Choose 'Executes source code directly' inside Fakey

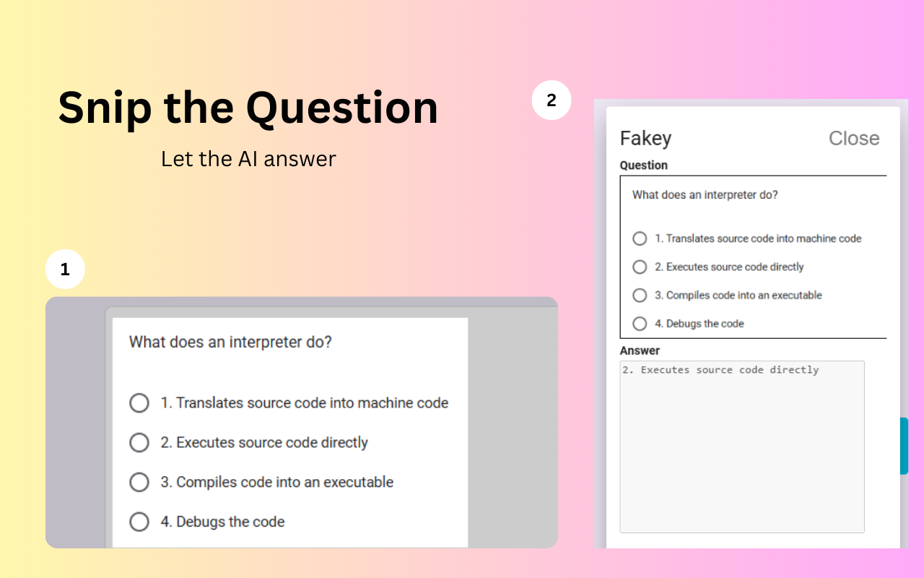[640, 267]
